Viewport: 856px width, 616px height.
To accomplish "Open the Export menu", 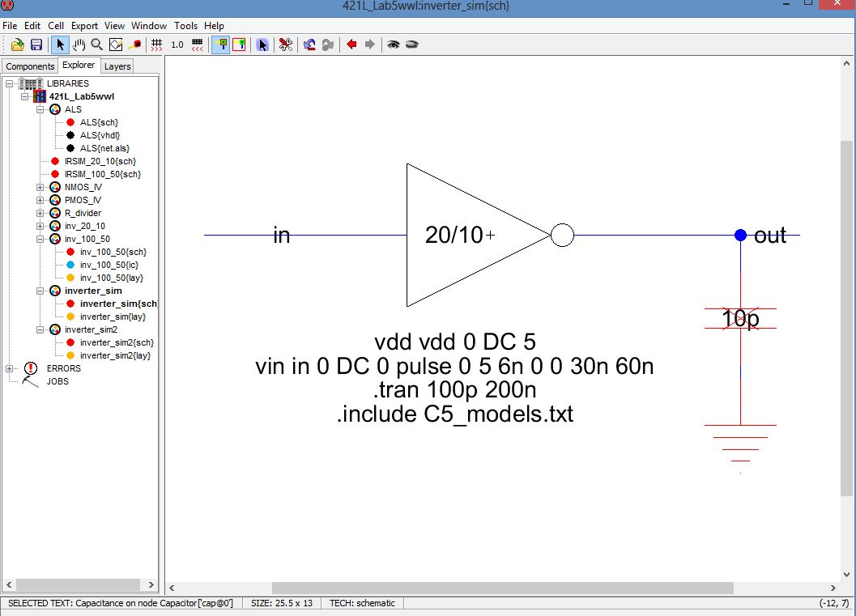I will click(84, 26).
